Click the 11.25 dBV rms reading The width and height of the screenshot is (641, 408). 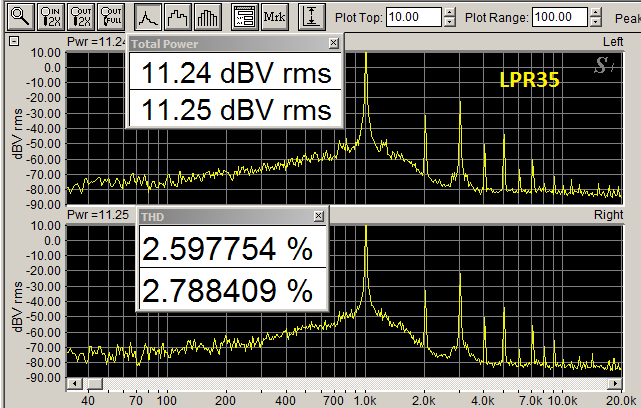235,108
